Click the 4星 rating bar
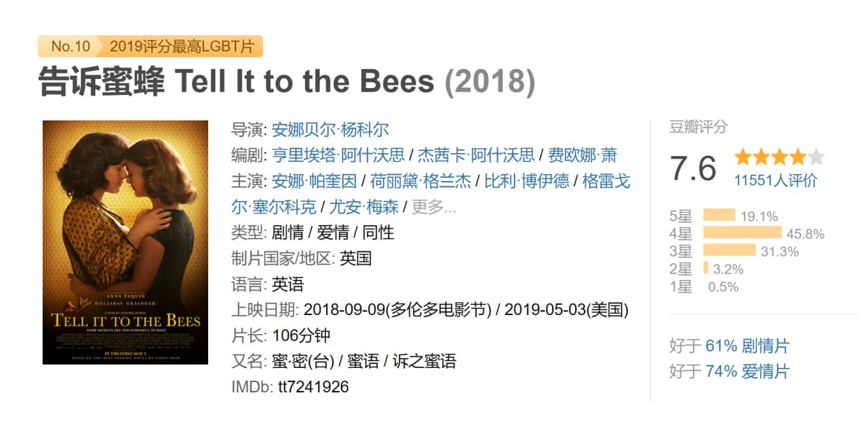This screenshot has height=433, width=868. [742, 234]
